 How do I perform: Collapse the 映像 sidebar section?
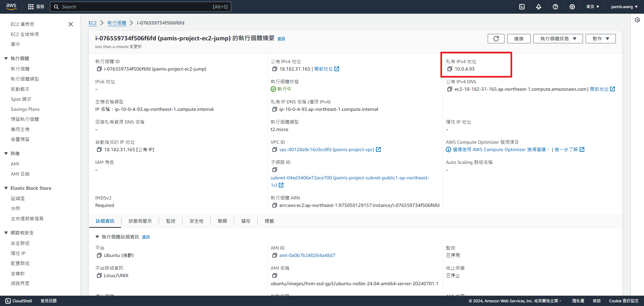click(6, 154)
